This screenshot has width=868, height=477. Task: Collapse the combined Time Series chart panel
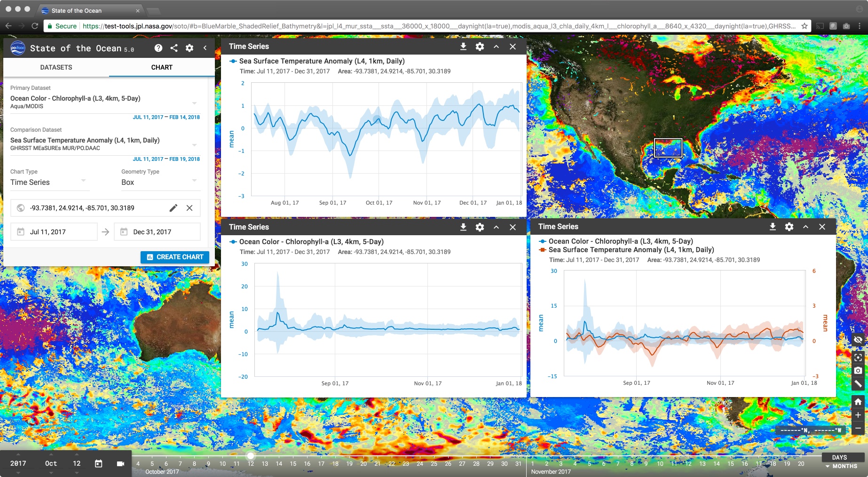[x=805, y=227]
